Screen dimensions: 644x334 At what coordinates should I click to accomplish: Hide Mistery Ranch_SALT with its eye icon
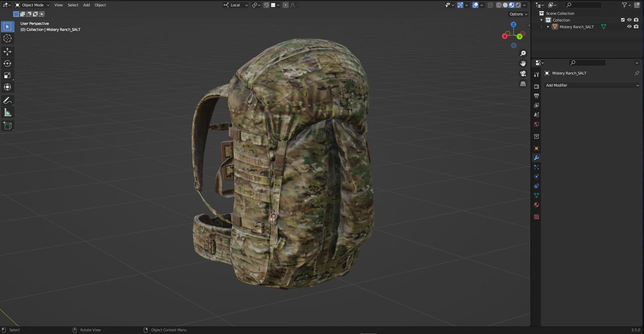click(x=629, y=27)
